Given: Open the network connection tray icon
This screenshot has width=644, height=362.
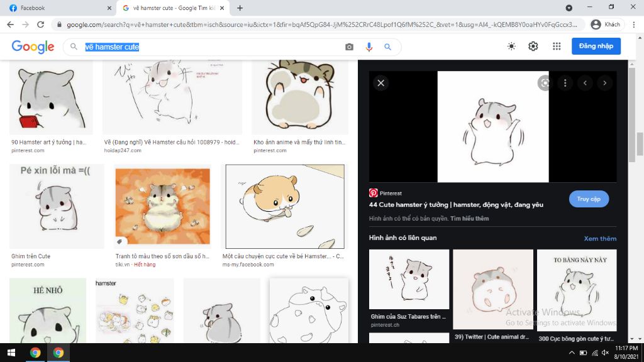Looking at the screenshot, I should point(595,353).
